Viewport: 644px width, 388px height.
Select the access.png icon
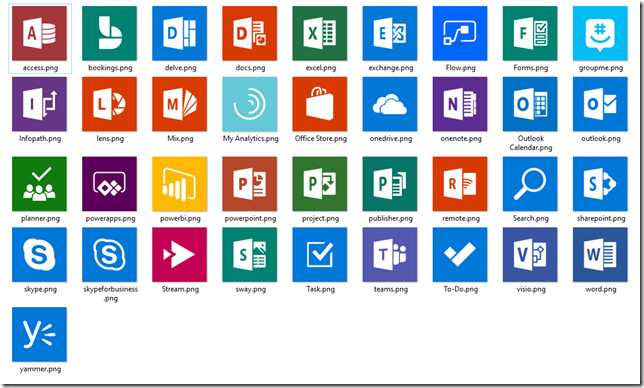click(x=39, y=33)
